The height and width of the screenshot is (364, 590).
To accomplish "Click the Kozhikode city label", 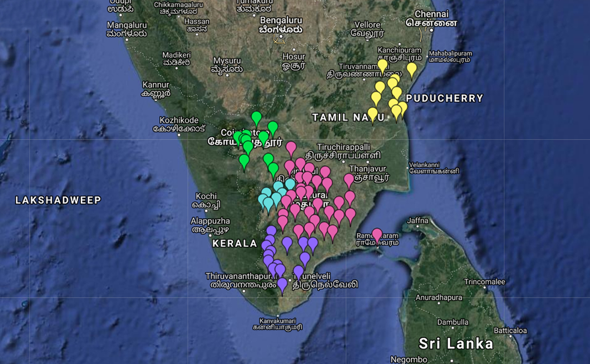I will pos(179,124).
